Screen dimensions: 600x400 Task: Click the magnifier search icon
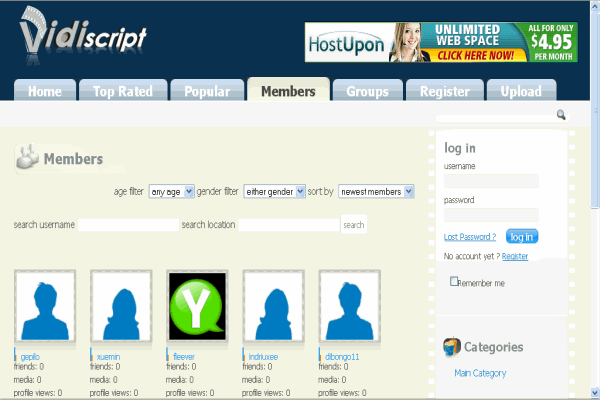pyautogui.click(x=561, y=115)
